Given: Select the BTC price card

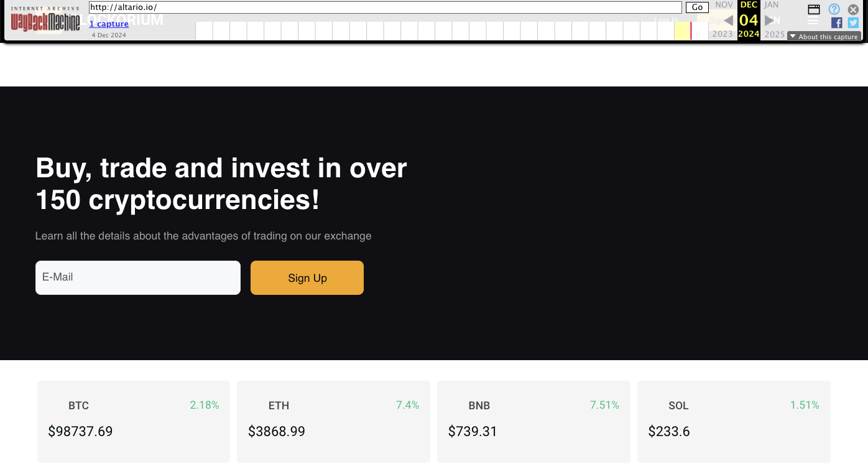Looking at the screenshot, I should (133, 421).
